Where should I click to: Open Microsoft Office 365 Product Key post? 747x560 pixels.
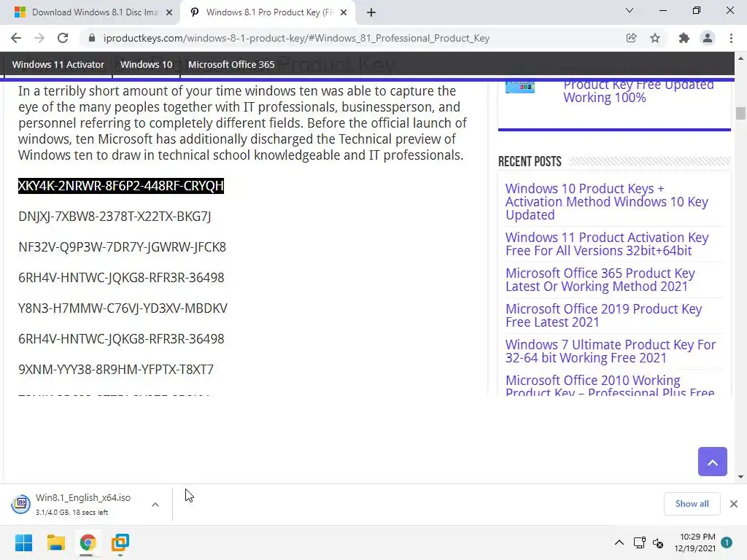point(600,279)
